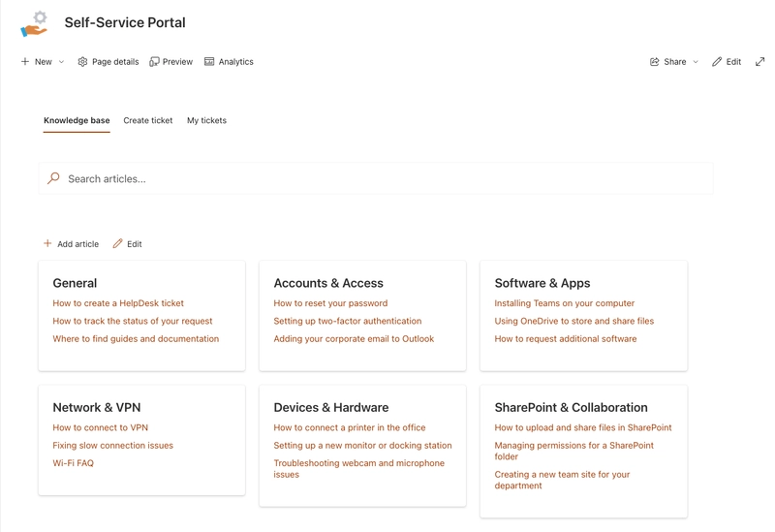The height and width of the screenshot is (532, 775).
Task: Open Page details via gear icon
Action: point(82,62)
